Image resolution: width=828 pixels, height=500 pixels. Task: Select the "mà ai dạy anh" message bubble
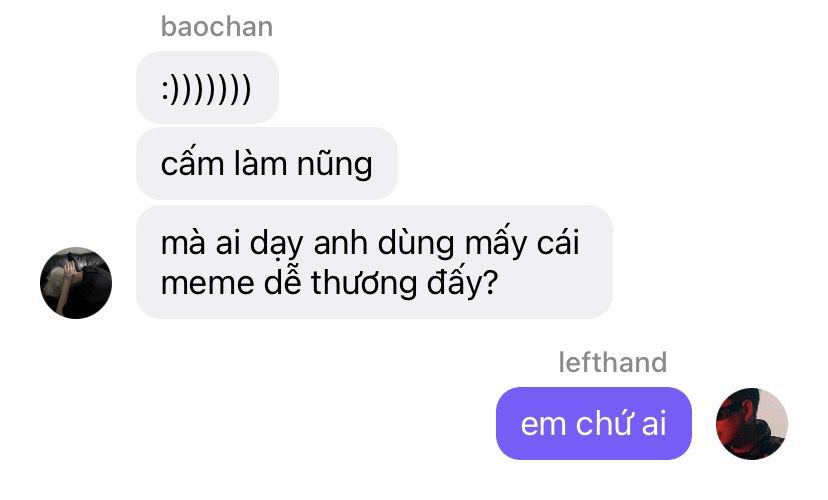[x=374, y=262]
